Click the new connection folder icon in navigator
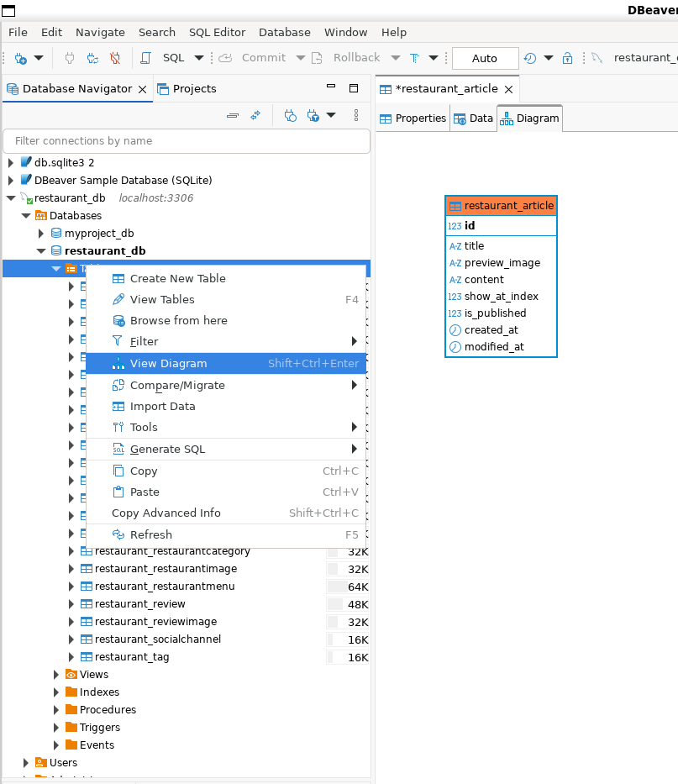 click(291, 116)
